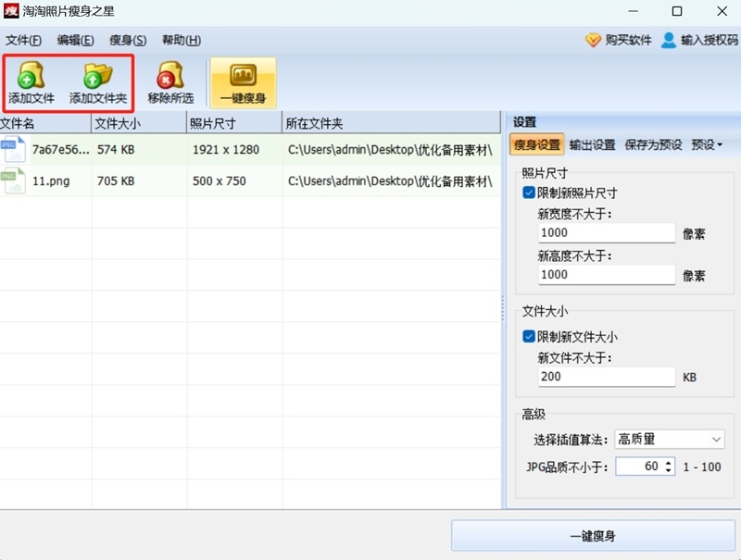Toggle the 限制新照片尺寸 checkbox
Screen dimensions: 741x560
(x=529, y=193)
